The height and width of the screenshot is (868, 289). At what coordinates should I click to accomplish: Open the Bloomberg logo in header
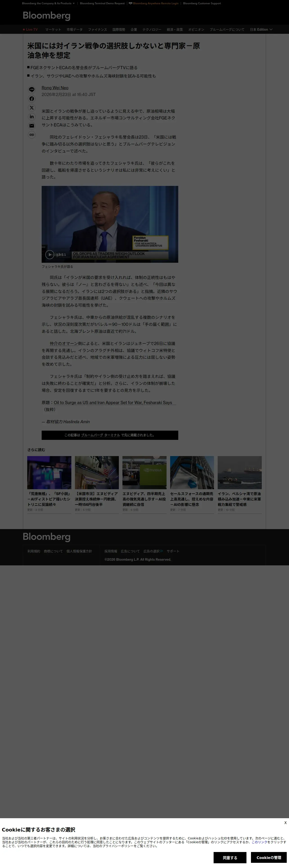pyautogui.click(x=46, y=16)
